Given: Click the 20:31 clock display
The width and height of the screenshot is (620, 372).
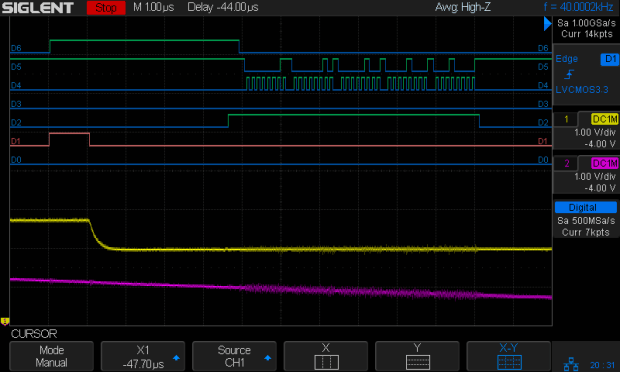Looking at the screenshot, I should coord(602,365).
